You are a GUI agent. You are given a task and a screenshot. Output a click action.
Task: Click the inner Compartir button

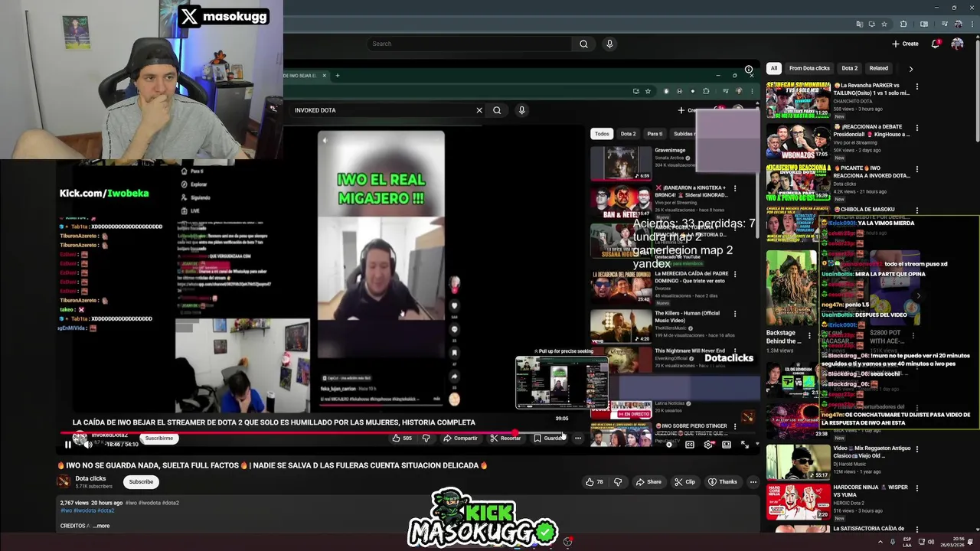pyautogui.click(x=460, y=439)
